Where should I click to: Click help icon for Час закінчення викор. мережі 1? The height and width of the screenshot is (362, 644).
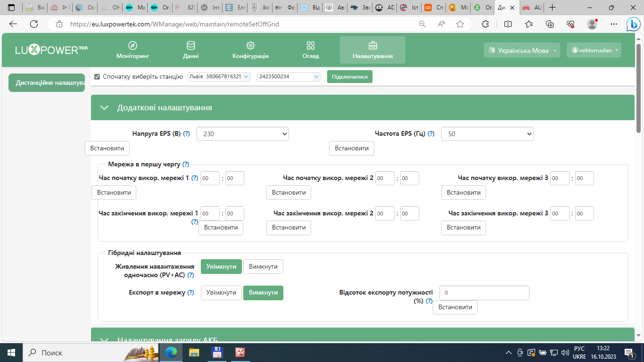point(195,222)
